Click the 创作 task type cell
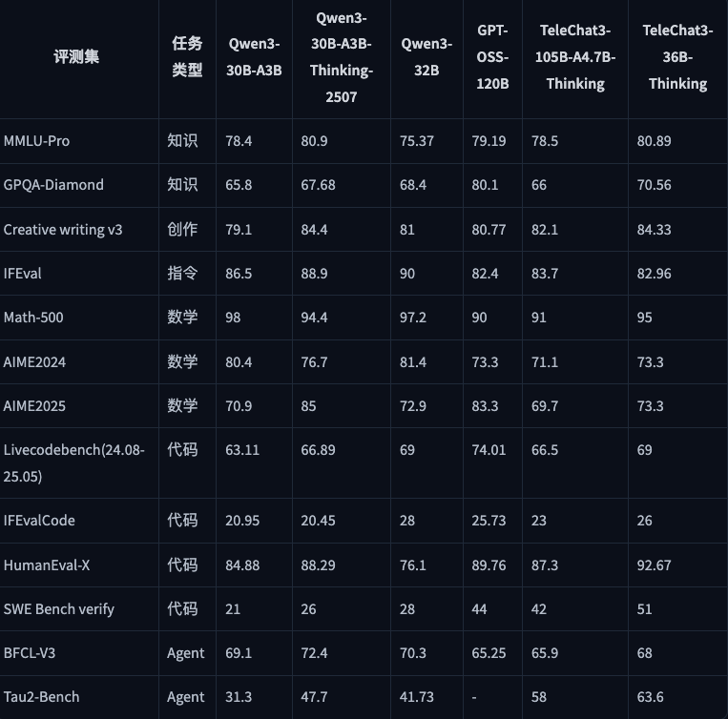Screen dimensions: 728x719 (x=182, y=229)
